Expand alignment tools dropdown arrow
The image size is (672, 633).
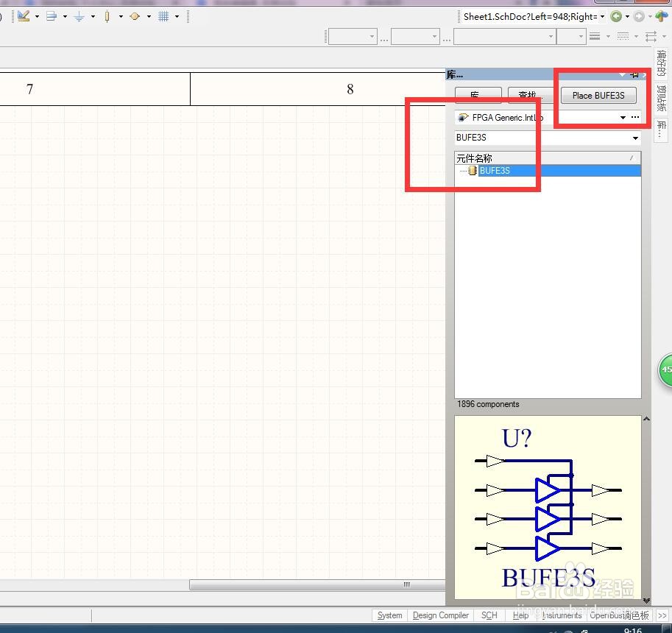click(66, 17)
